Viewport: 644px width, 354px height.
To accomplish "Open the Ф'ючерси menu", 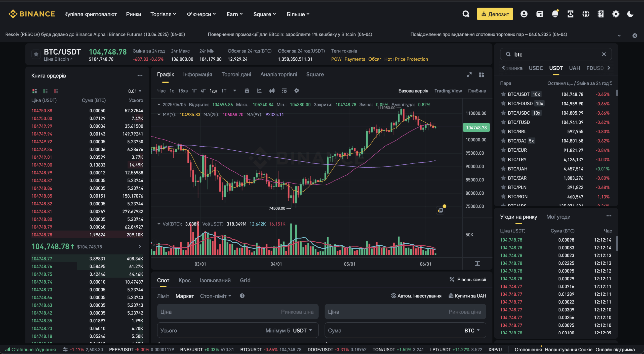I will tap(201, 14).
